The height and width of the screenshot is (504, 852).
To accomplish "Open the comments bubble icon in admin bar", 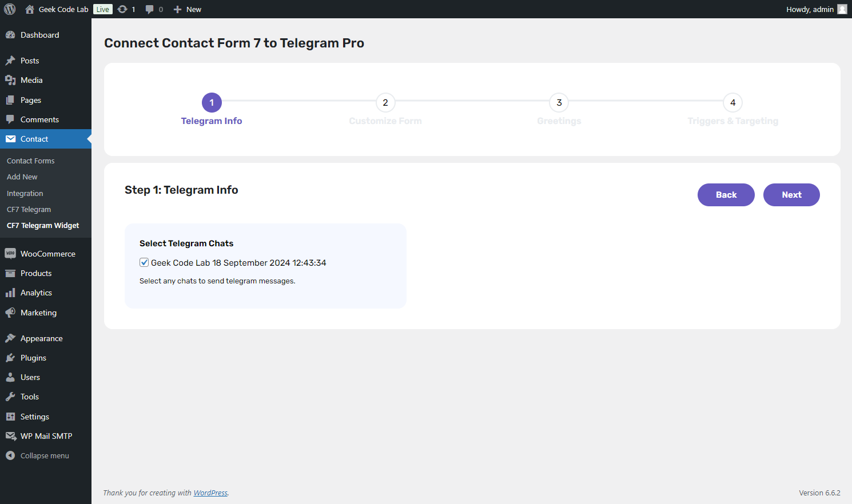I will pos(150,9).
